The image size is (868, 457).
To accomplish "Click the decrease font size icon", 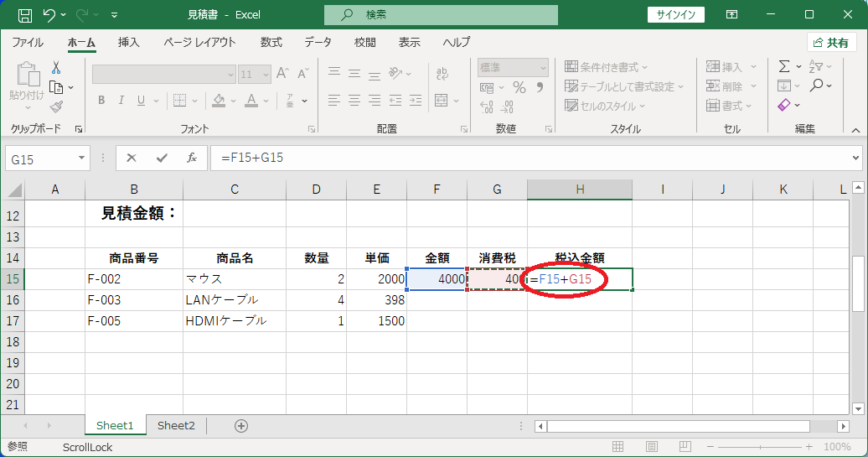I will pyautogui.click(x=303, y=74).
